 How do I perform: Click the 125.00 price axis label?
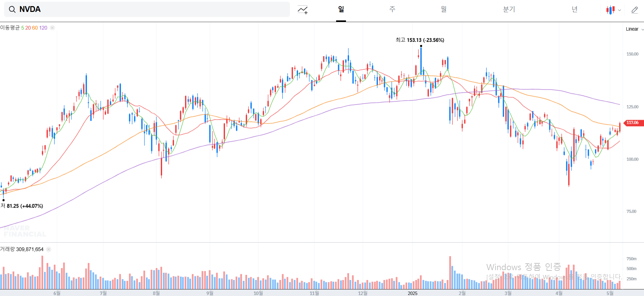632,107
